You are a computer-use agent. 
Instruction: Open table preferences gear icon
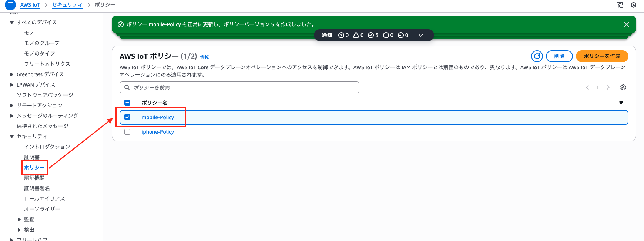coord(623,87)
